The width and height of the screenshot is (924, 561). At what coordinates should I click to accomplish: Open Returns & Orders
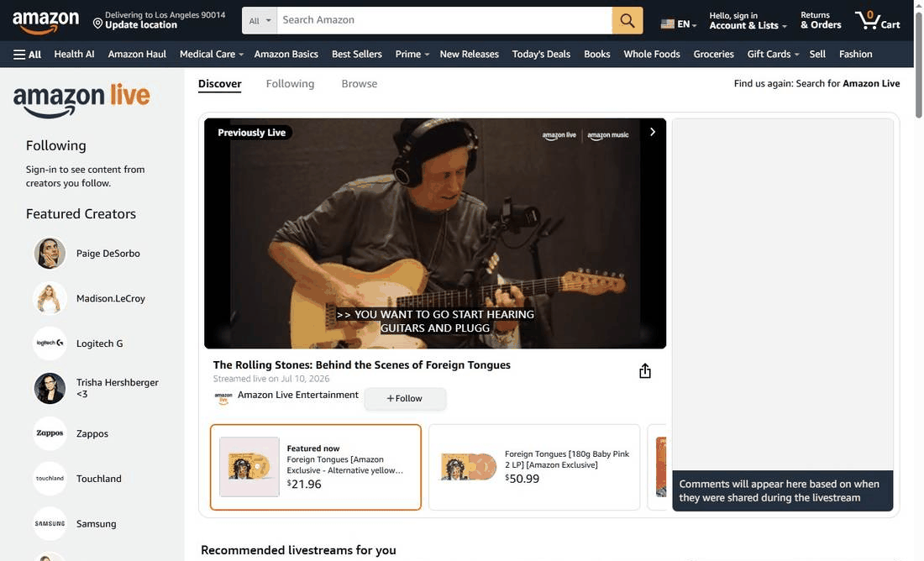pyautogui.click(x=821, y=21)
